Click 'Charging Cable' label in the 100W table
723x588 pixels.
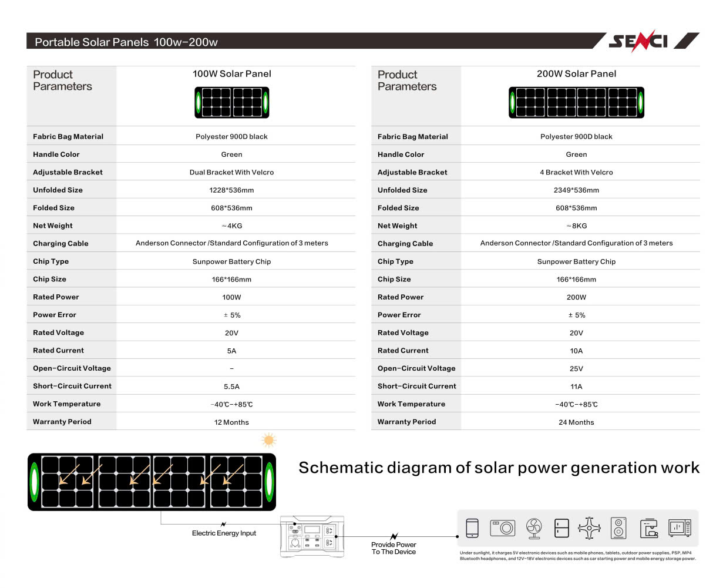click(x=60, y=243)
